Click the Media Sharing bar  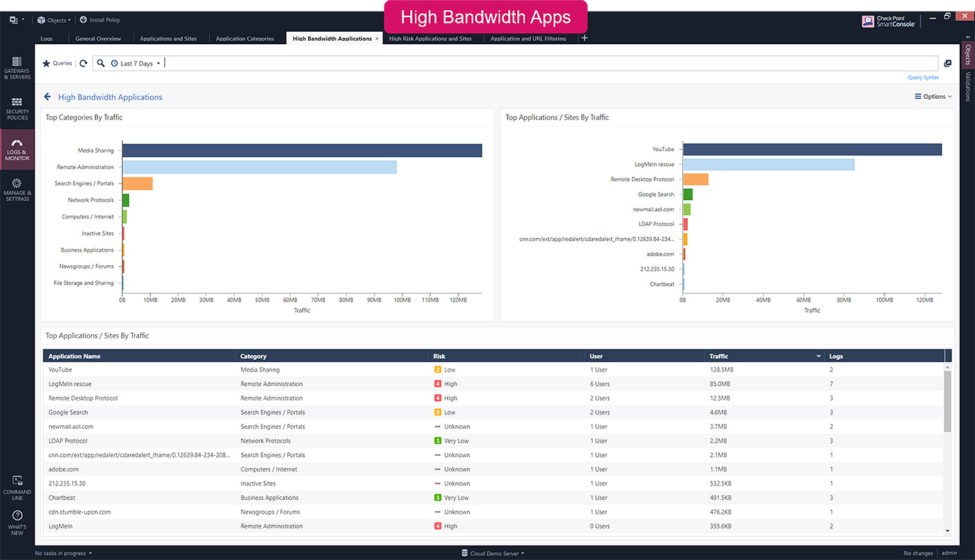point(302,151)
